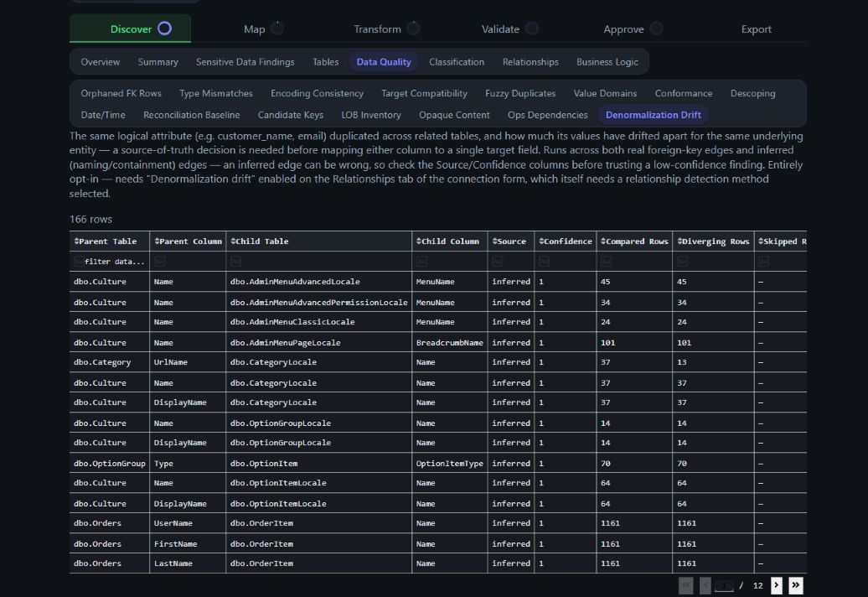Viewport: 868px width, 597px height.
Task: Show the Ops Dependencies check
Action: coord(547,115)
